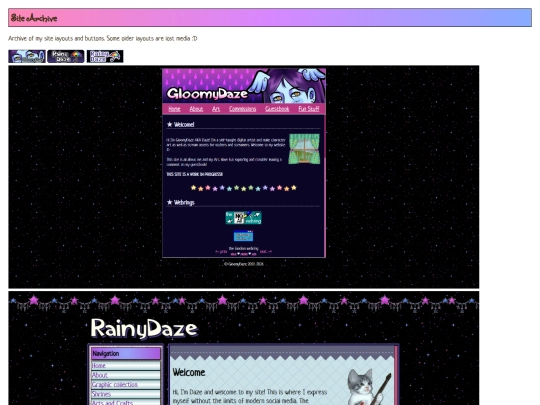Click the teal webring badge under Webrings
540x405 pixels.
(243, 218)
